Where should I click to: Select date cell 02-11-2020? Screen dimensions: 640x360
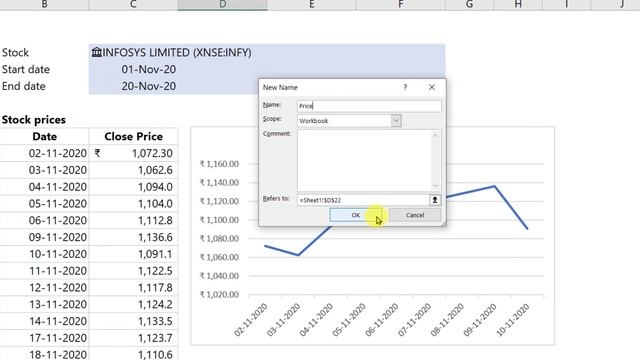(x=44, y=153)
